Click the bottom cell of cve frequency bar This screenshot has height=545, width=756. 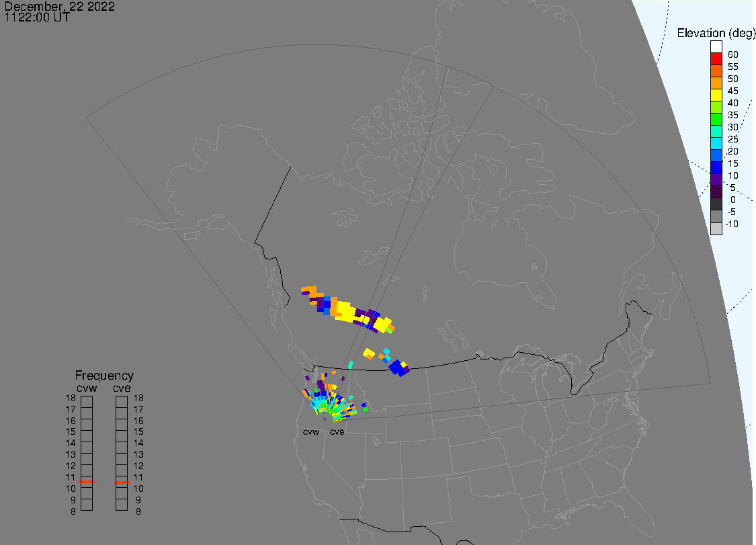122,505
